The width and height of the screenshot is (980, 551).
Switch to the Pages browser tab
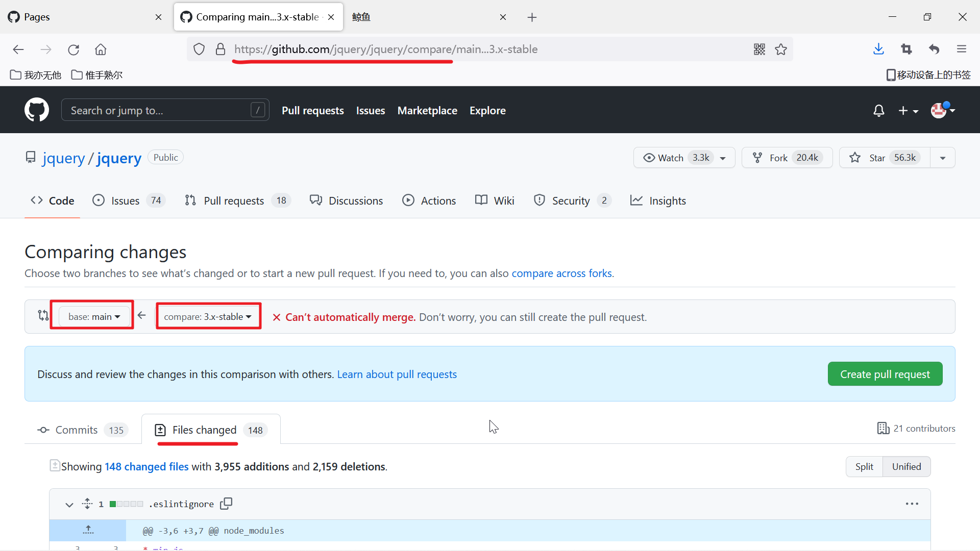(85, 17)
